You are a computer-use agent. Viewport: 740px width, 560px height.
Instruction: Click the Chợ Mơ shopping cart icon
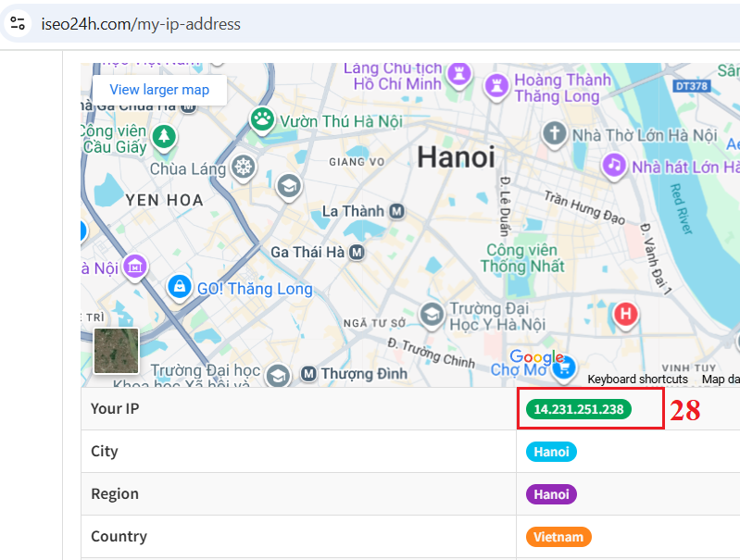(x=561, y=368)
